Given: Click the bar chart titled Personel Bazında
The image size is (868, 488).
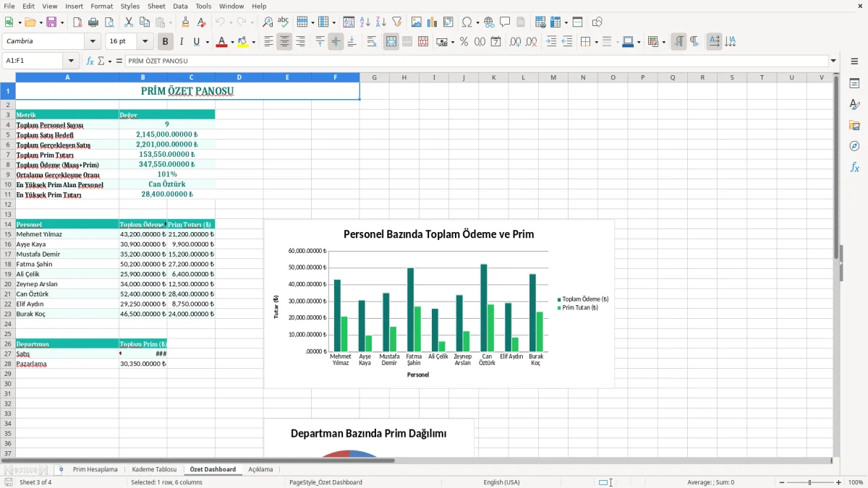Looking at the screenshot, I should coord(439,304).
